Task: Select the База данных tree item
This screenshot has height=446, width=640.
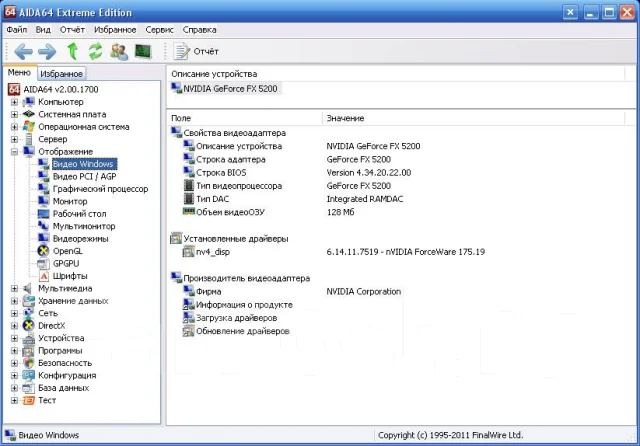Action: coord(64,388)
